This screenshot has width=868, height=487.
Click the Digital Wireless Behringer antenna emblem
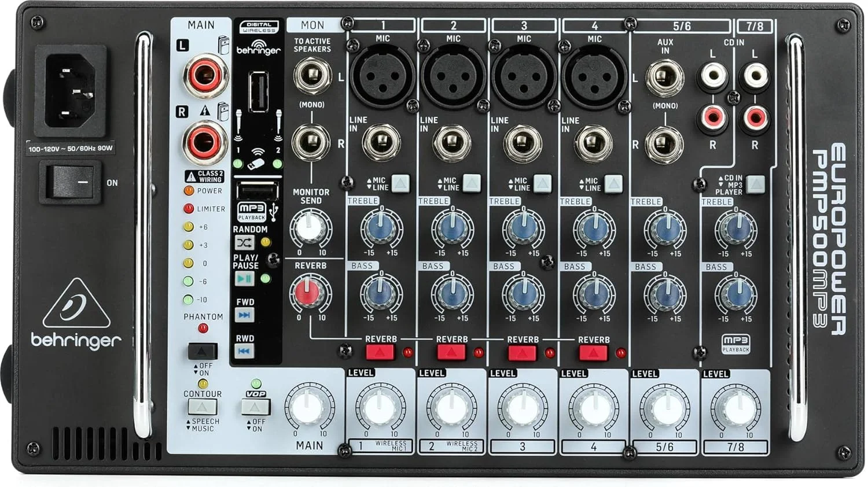click(259, 46)
